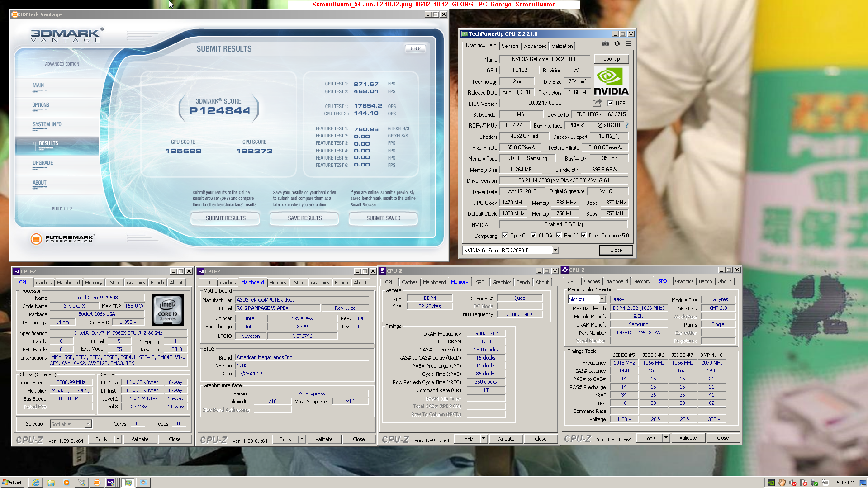The image size is (868, 488).
Task: Open the Socket #1 selection dropdown
Action: pyautogui.click(x=88, y=424)
